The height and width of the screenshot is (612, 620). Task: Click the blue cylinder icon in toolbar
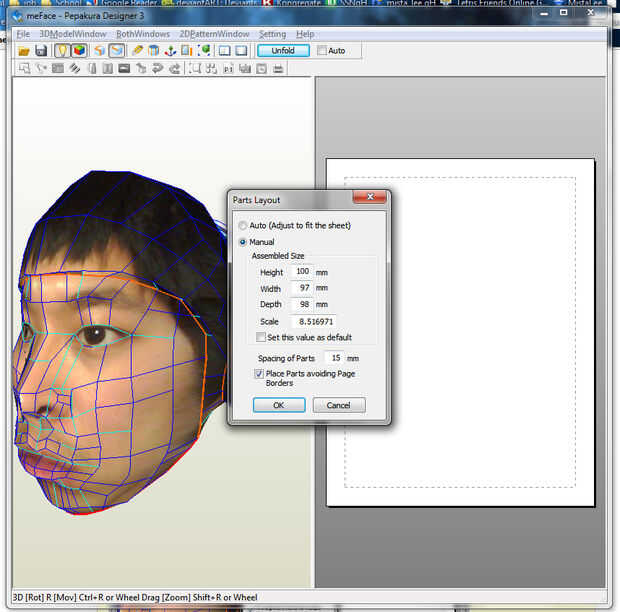[154, 50]
